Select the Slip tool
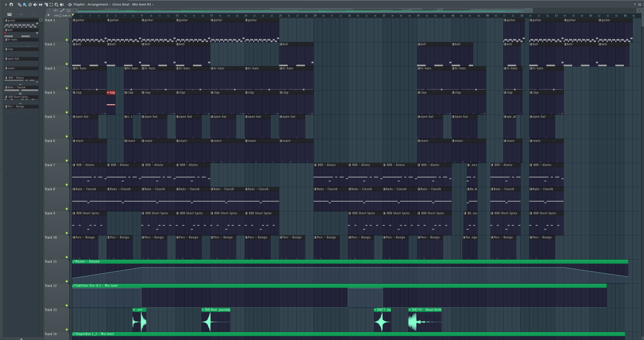Screen dimensions: 644x340 (41, 5)
